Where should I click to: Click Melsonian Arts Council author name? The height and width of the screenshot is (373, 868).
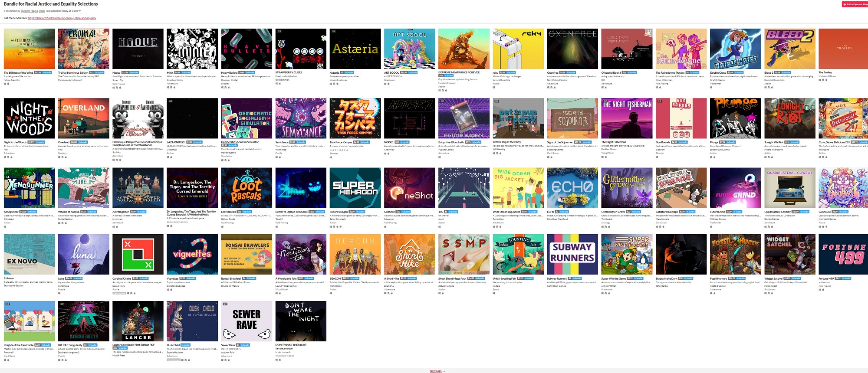pos(70,80)
